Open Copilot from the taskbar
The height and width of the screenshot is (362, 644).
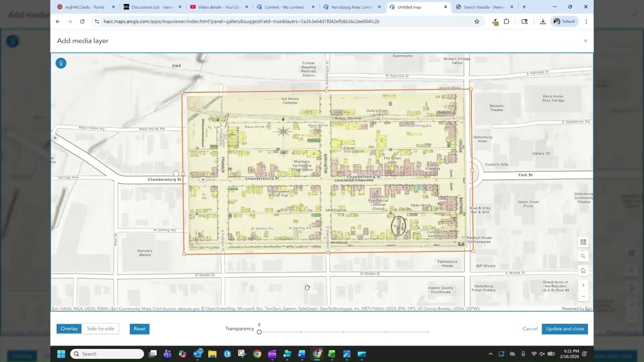[182, 354]
